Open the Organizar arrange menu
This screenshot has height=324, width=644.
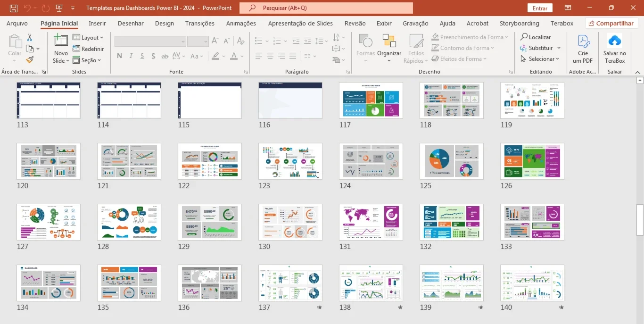[389, 48]
